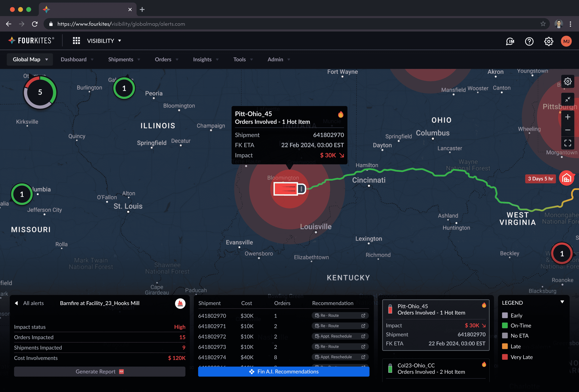The height and width of the screenshot is (392, 579).
Task: Click the Generate Report button
Action: point(100,372)
